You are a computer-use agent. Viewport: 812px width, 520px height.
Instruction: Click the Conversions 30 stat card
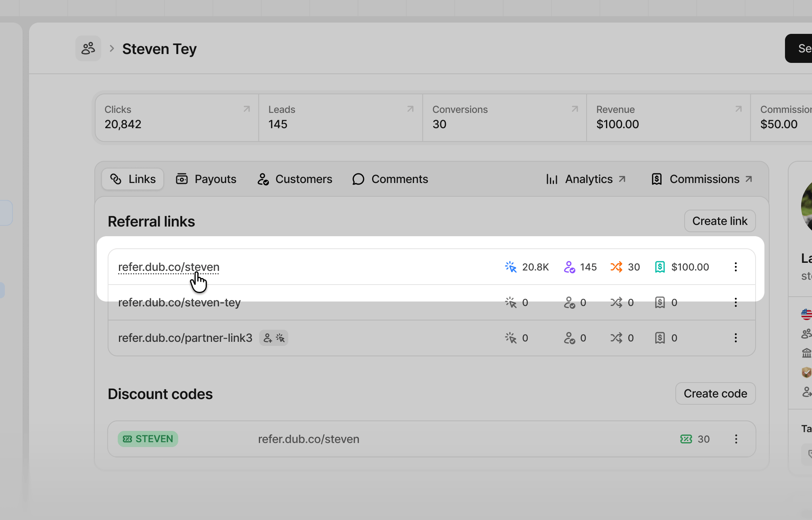click(504, 118)
